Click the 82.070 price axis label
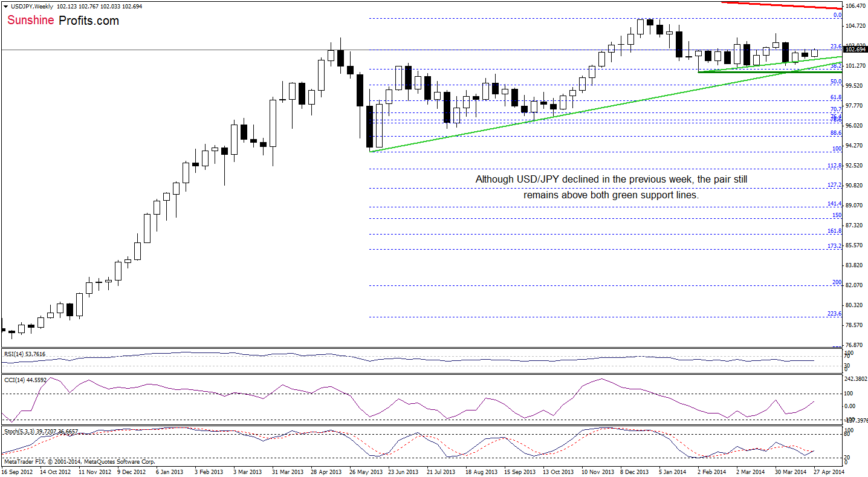868x477 pixels. tap(855, 285)
